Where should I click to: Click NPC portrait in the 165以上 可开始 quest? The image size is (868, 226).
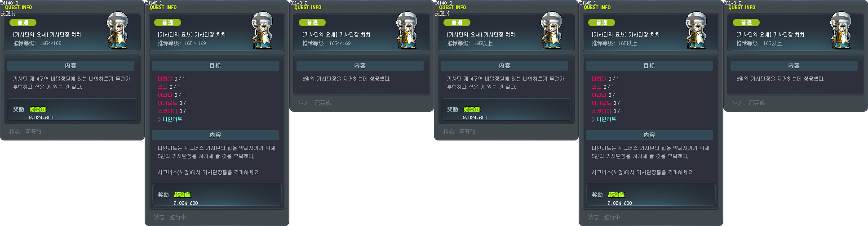[551, 30]
